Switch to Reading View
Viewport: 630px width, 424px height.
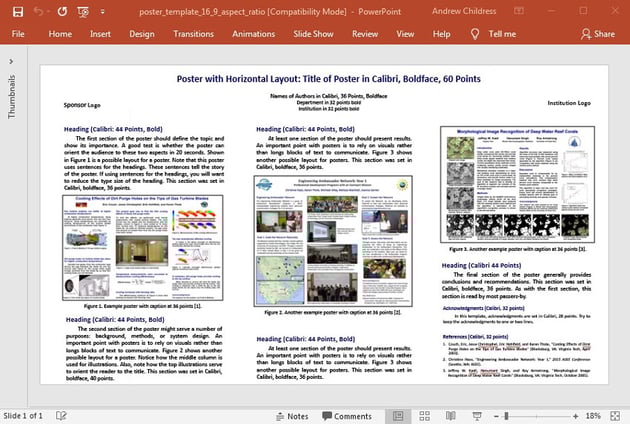click(x=453, y=415)
